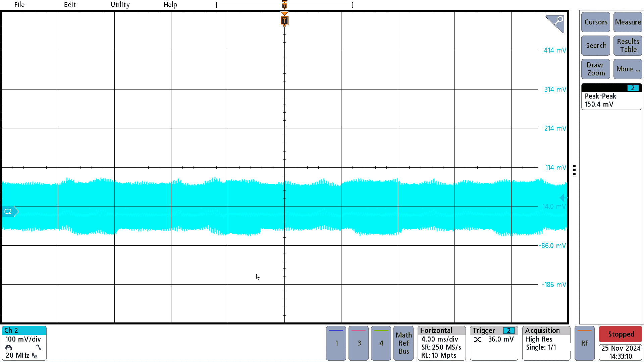Open the More... options

coord(628,69)
